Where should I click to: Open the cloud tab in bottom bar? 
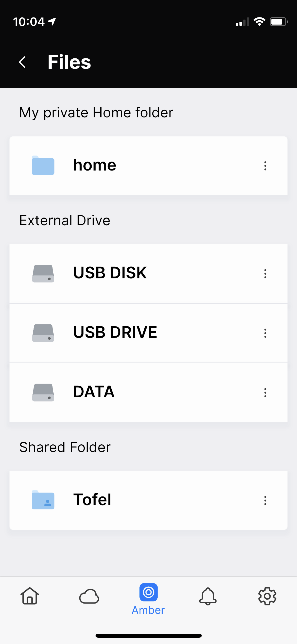[89, 596]
